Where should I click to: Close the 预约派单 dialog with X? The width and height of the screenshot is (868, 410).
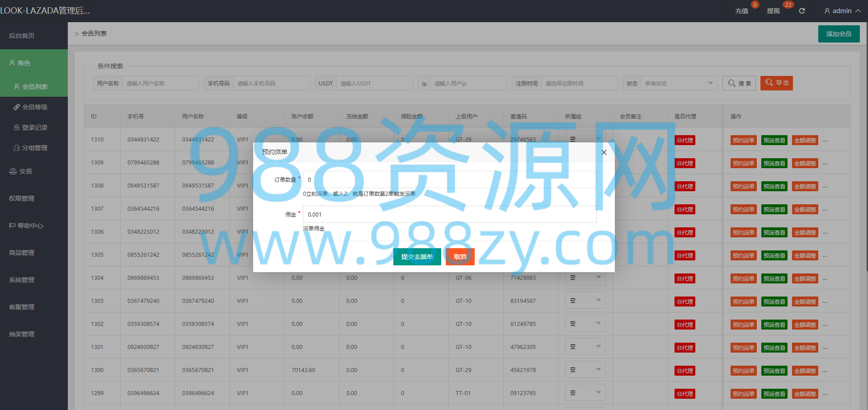604,152
